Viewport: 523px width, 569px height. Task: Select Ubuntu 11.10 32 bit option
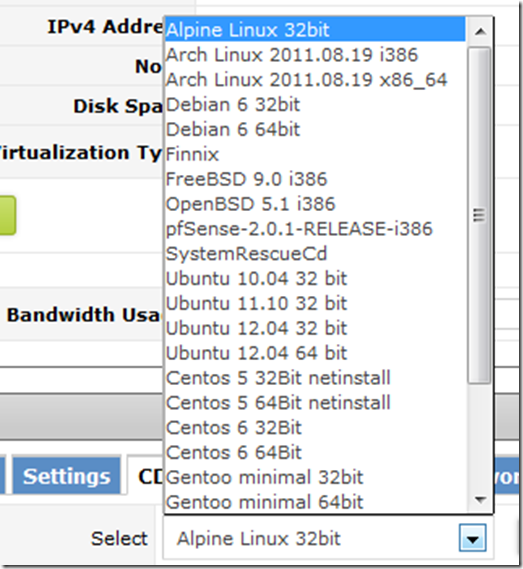[x=315, y=303]
